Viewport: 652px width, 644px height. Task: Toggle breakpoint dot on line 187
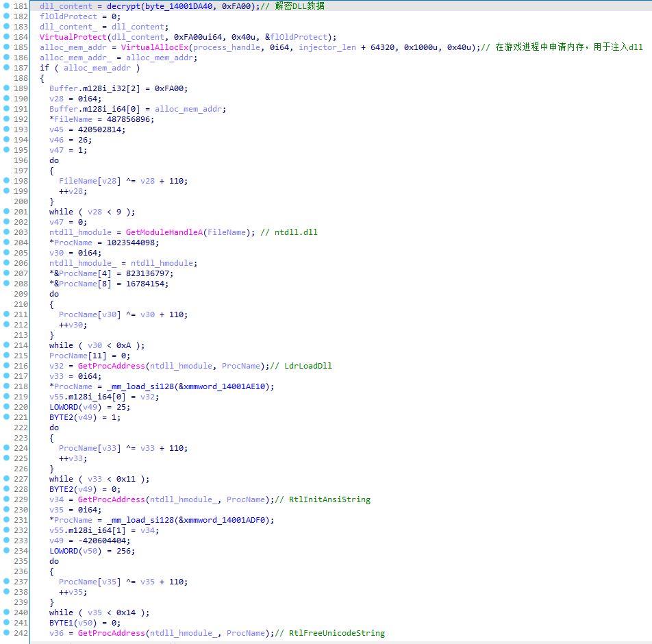6,67
